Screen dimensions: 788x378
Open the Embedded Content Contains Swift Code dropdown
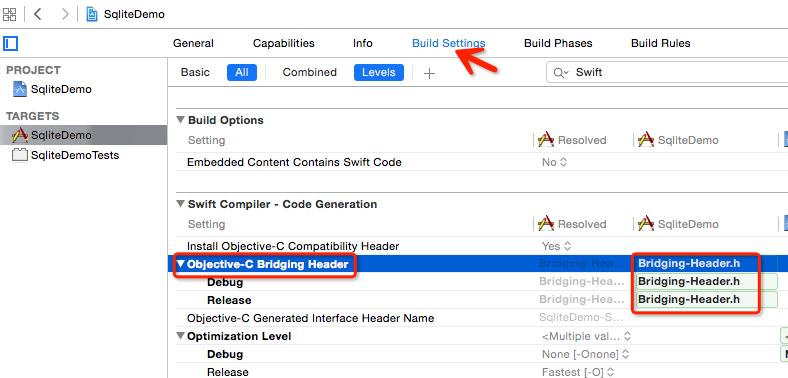(554, 162)
